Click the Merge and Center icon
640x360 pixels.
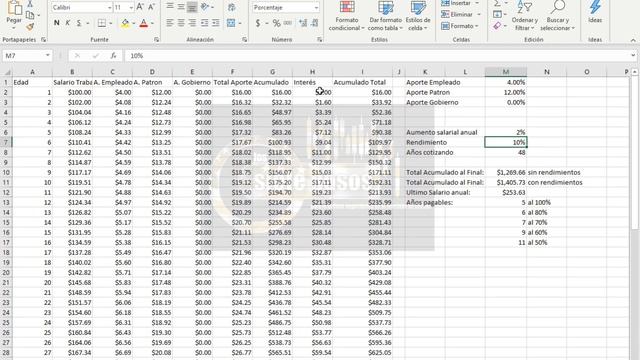[x=231, y=23]
